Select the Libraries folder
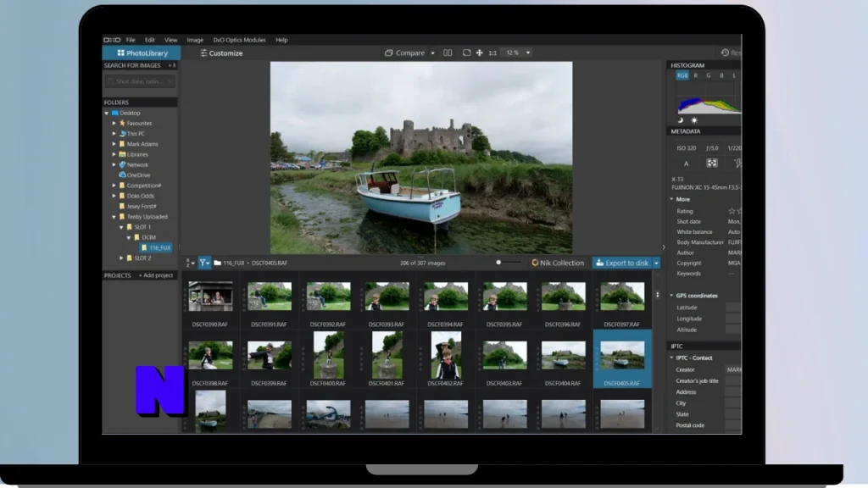 tap(134, 154)
